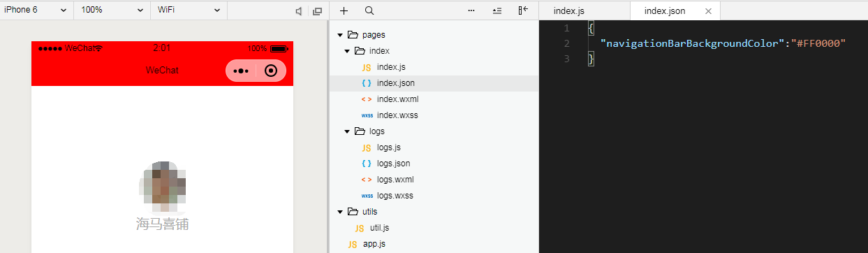Open the iPhone 6 device dropdown
This screenshot has height=253, width=868.
36,10
